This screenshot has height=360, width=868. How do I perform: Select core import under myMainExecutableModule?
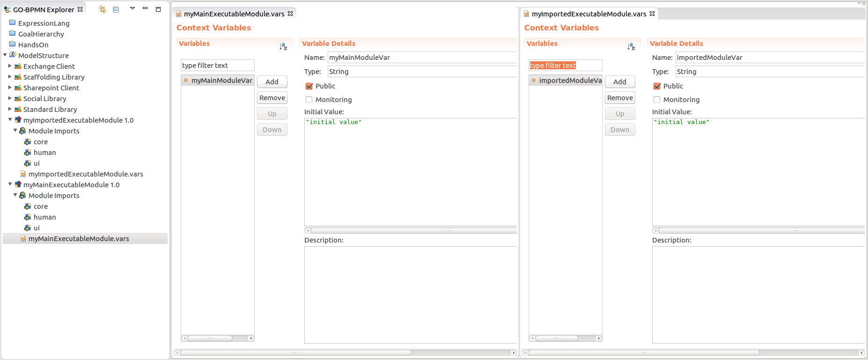[40, 206]
